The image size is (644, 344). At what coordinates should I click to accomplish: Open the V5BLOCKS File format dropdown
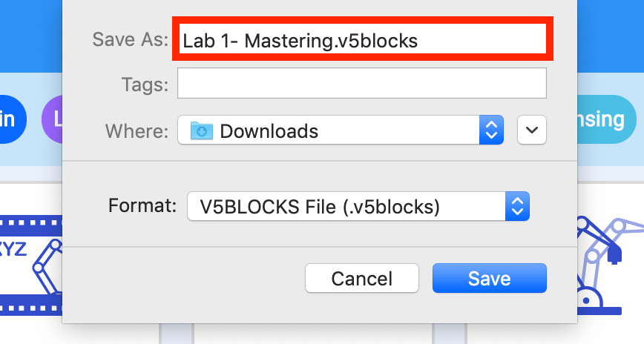pos(358,206)
